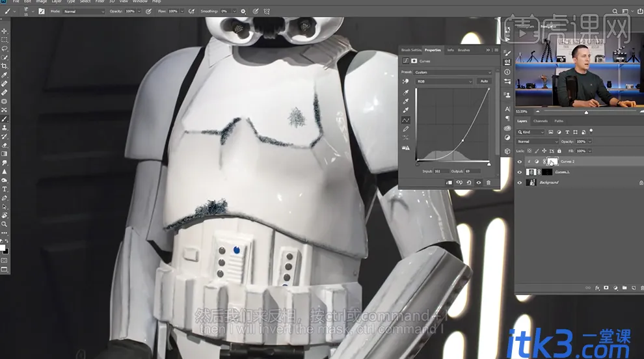Select the Eraser tool
This screenshot has width=644, height=359.
(x=5, y=145)
